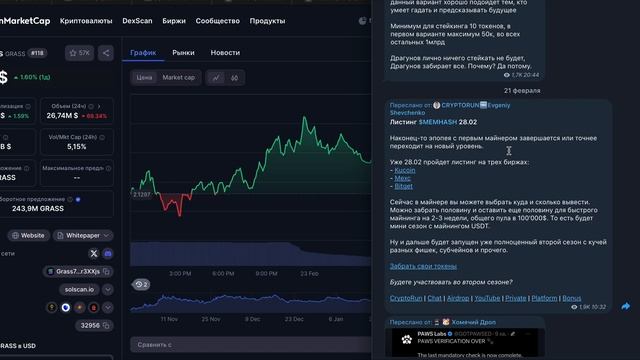The height and width of the screenshot is (360, 640).
Task: Switch to the График tab
Action: tap(143, 53)
